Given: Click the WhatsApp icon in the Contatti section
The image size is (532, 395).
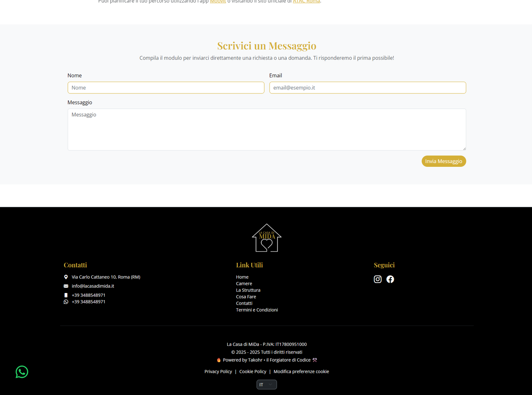Looking at the screenshot, I should (x=66, y=302).
